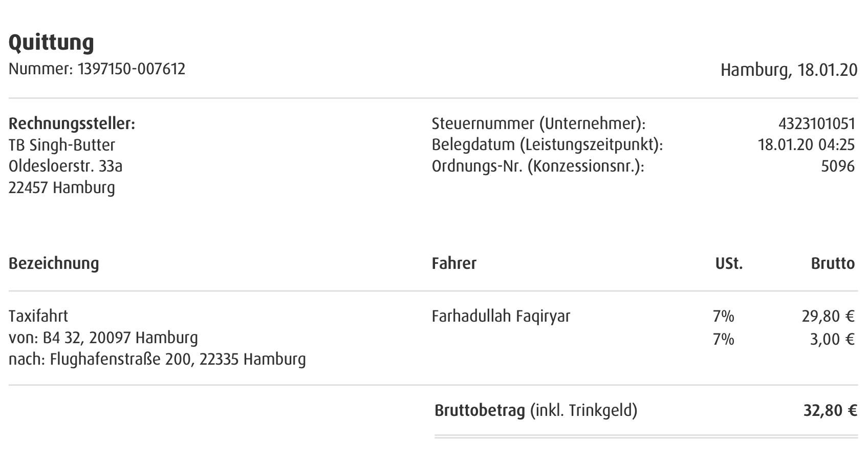868x462 pixels.
Task: Select the tax number 4323101051
Action: (x=817, y=123)
